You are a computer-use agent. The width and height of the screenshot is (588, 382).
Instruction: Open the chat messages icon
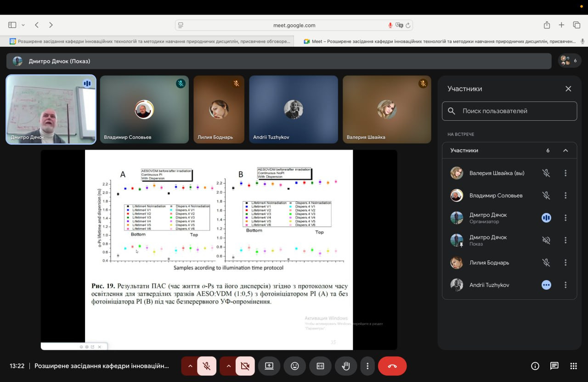tap(554, 366)
